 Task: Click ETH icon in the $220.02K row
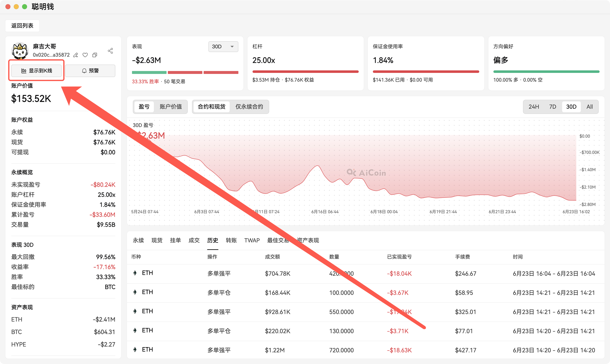(135, 330)
